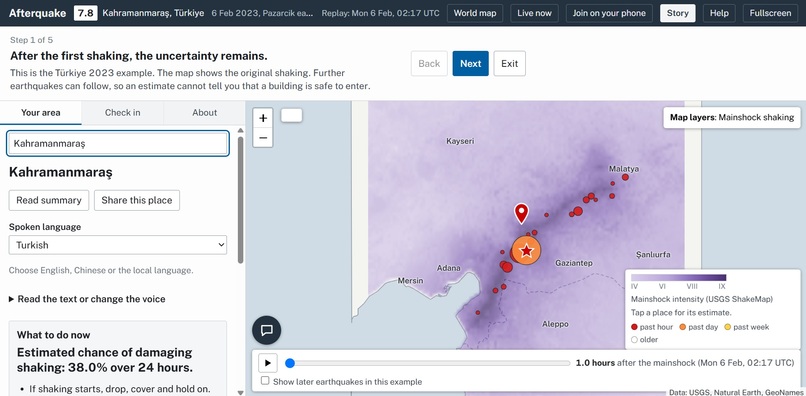Switch to the Your area tab

tap(41, 113)
